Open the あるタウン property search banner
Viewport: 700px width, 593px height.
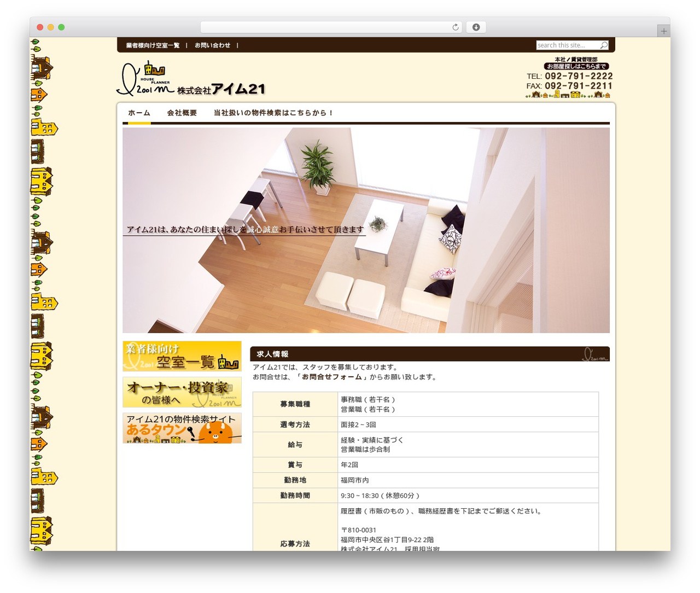coord(182,428)
